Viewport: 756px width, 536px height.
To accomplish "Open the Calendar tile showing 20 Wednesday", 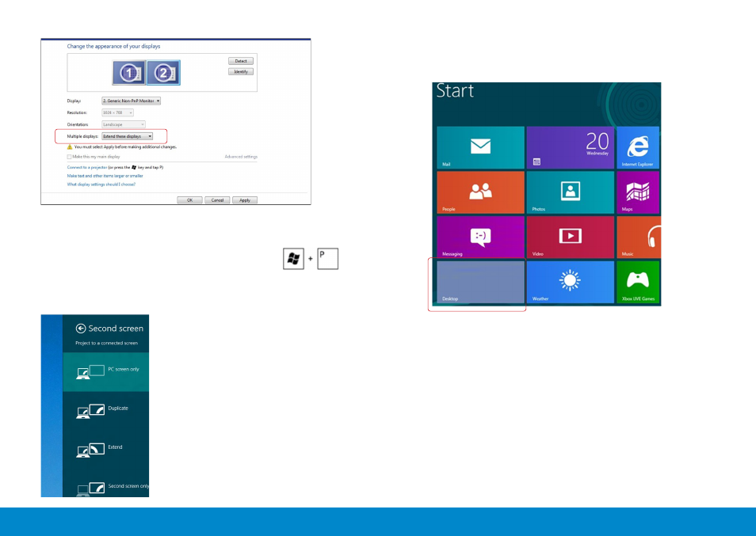I will (571, 147).
